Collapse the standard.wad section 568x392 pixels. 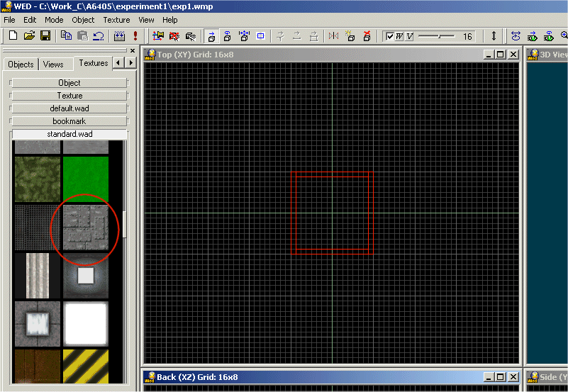click(69, 134)
